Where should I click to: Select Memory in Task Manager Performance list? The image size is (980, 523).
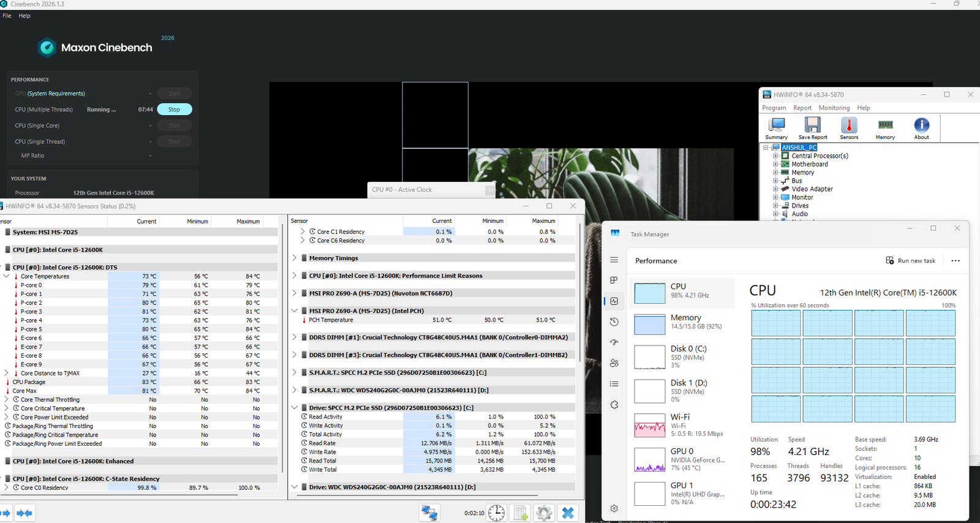click(x=682, y=323)
